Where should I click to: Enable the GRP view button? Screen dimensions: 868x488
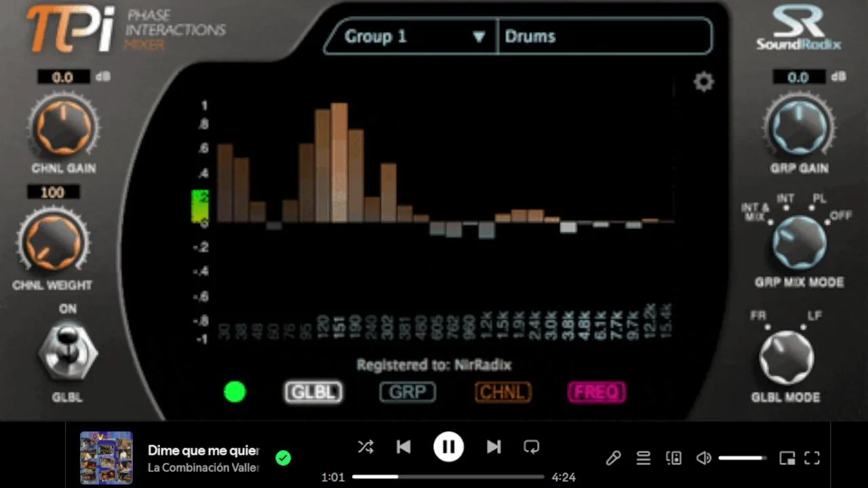tap(408, 392)
